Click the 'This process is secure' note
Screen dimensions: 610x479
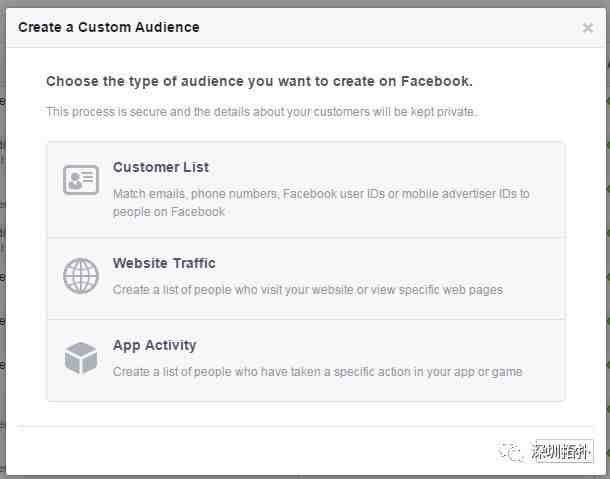coord(261,112)
